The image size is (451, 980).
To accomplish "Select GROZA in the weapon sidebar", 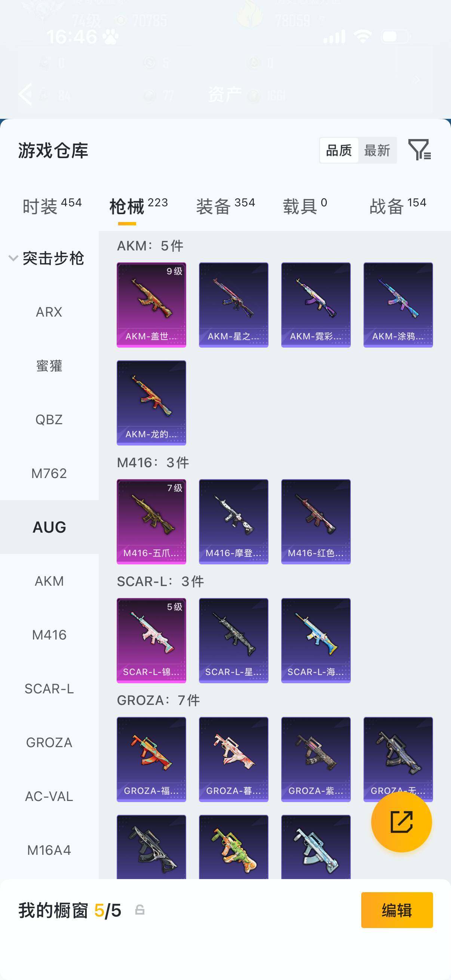I will tap(49, 742).
